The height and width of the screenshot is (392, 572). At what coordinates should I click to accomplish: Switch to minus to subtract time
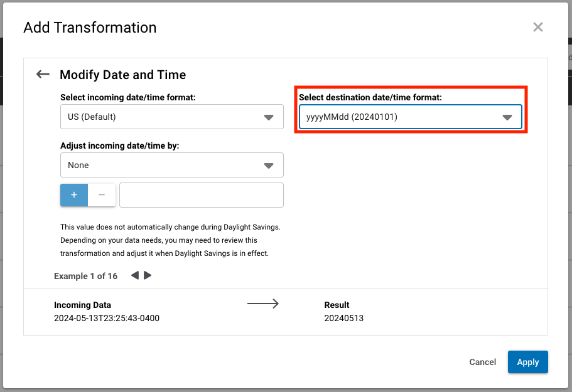click(x=102, y=195)
